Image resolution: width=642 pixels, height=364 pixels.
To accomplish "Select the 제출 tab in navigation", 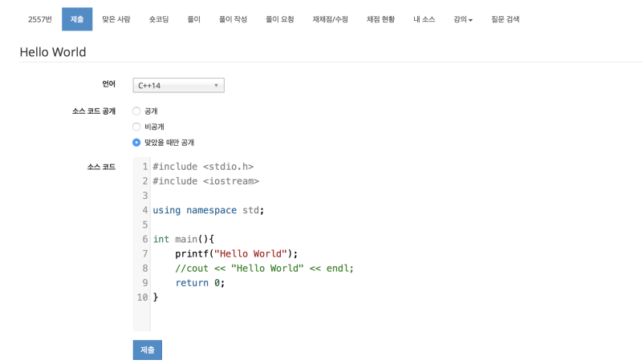I will [77, 19].
